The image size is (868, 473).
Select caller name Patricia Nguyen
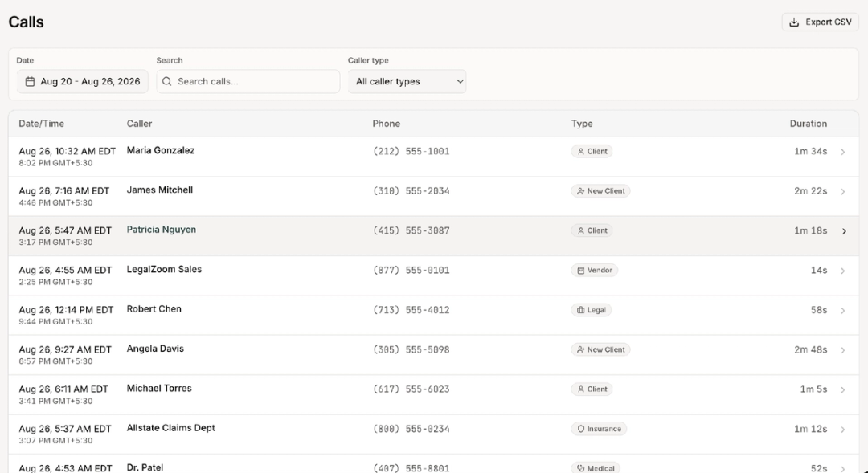162,230
